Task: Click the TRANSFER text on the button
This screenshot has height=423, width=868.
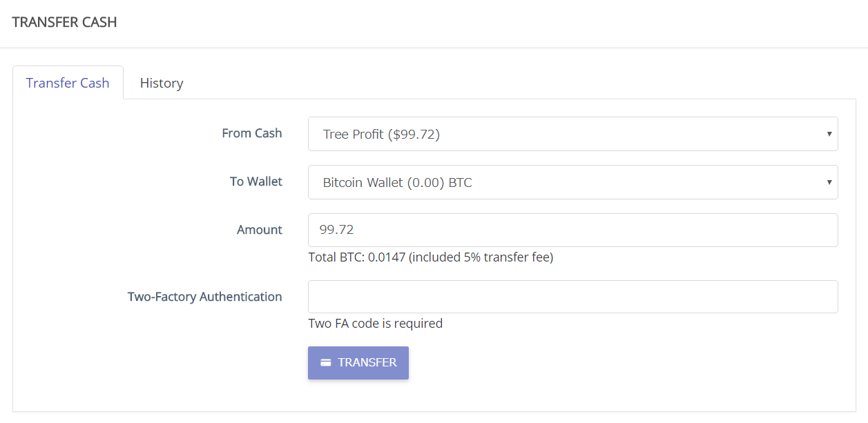Action: point(367,363)
